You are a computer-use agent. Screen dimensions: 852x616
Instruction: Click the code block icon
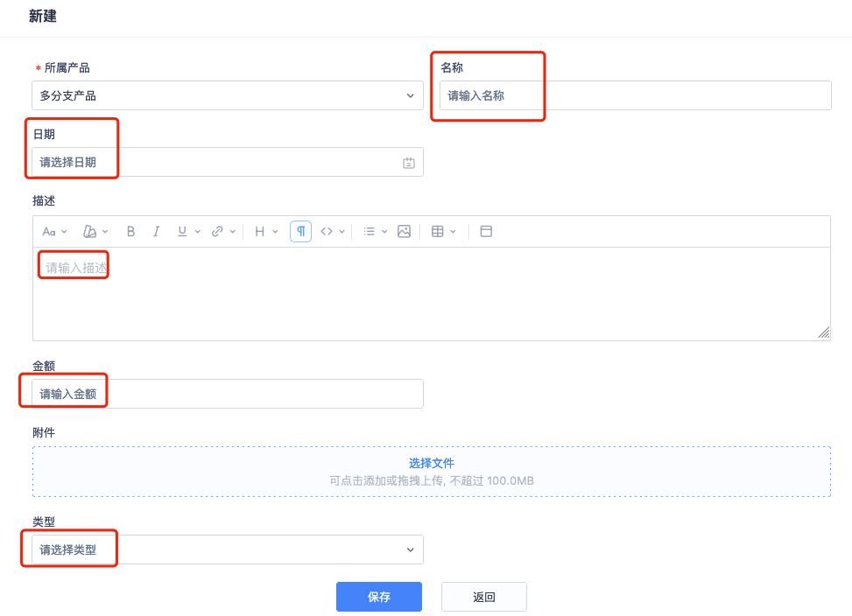click(327, 232)
